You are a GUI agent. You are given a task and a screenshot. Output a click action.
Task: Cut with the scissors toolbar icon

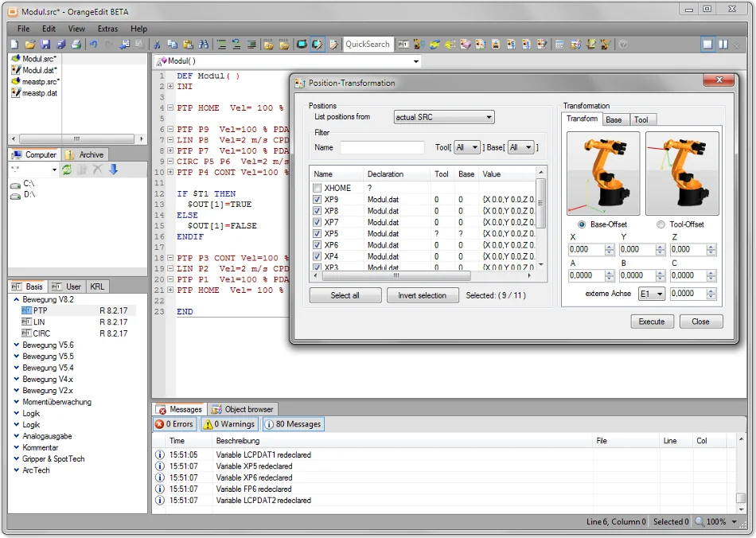pos(157,45)
